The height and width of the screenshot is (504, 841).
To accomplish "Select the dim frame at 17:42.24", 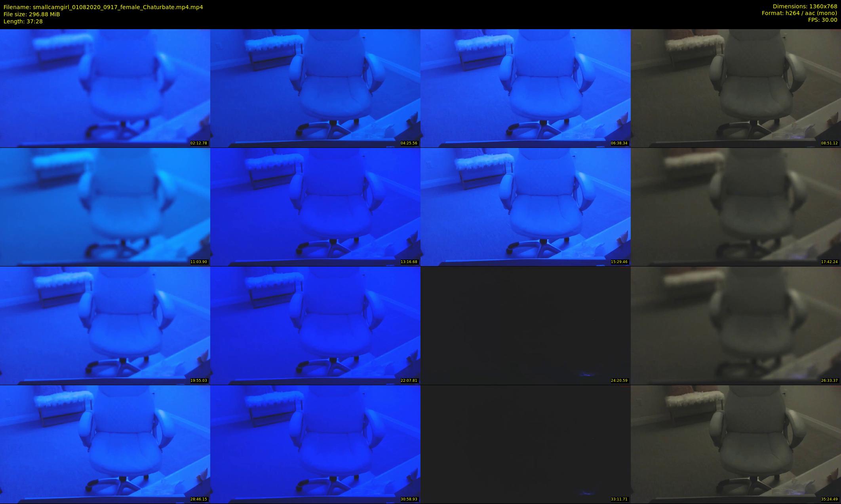I will tap(736, 207).
